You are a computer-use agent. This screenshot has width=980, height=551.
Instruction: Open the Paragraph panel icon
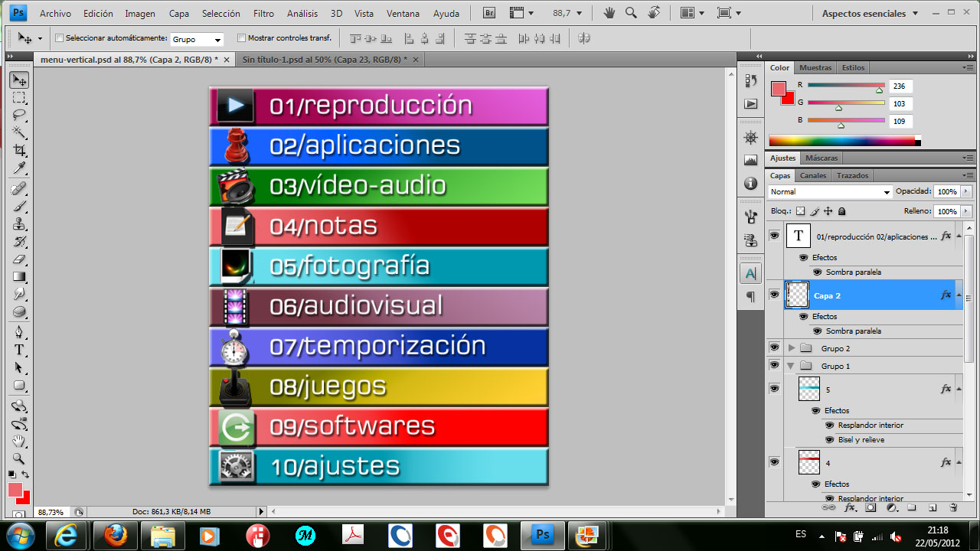[750, 296]
